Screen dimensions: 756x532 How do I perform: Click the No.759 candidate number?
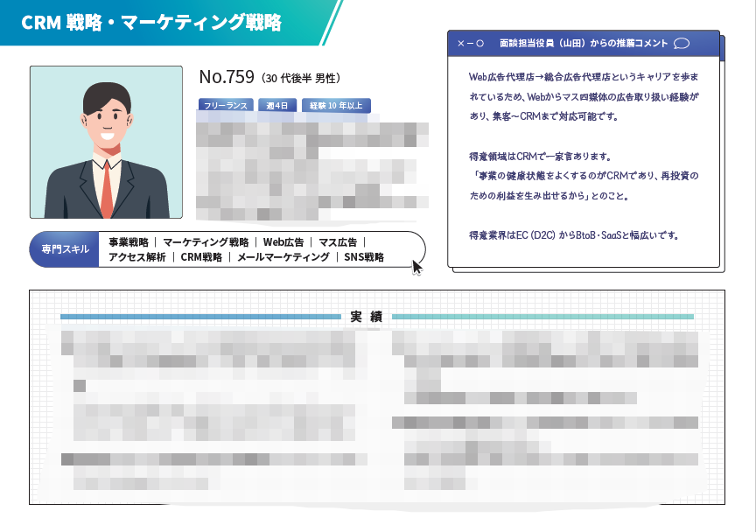(227, 77)
